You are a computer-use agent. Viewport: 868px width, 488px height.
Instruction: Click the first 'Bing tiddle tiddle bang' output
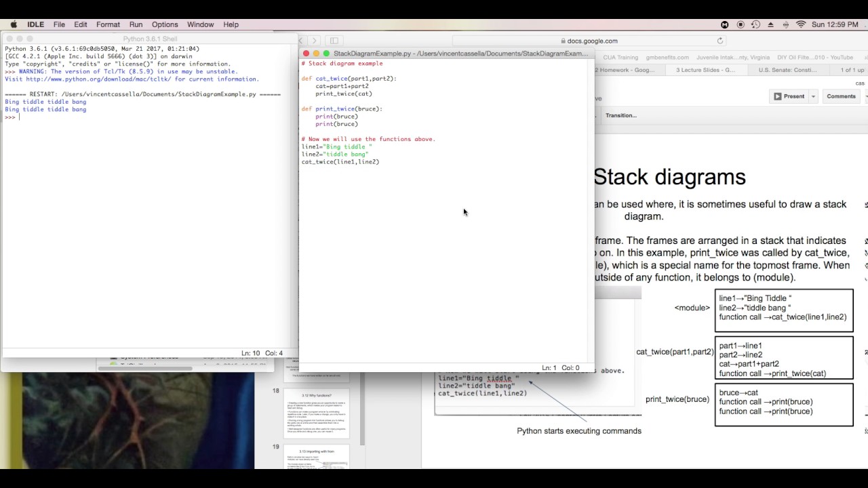coord(45,102)
